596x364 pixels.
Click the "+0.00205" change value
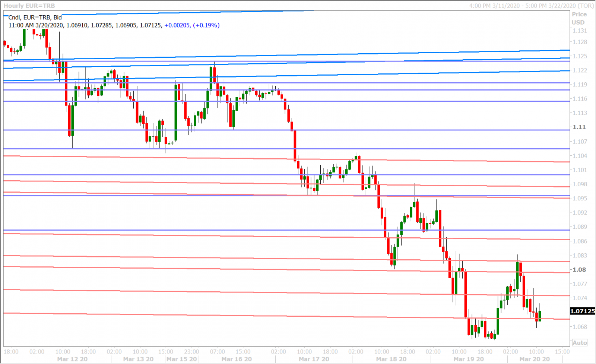tap(177, 25)
